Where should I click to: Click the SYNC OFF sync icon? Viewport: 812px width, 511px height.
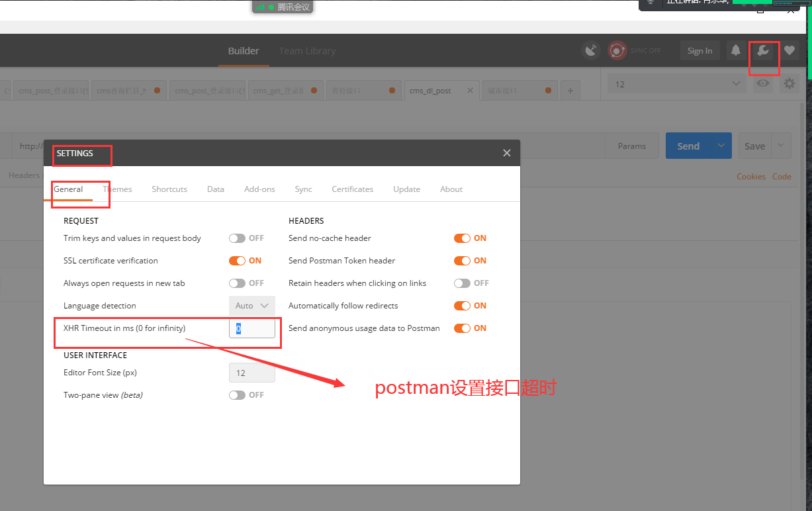pyautogui.click(x=617, y=51)
